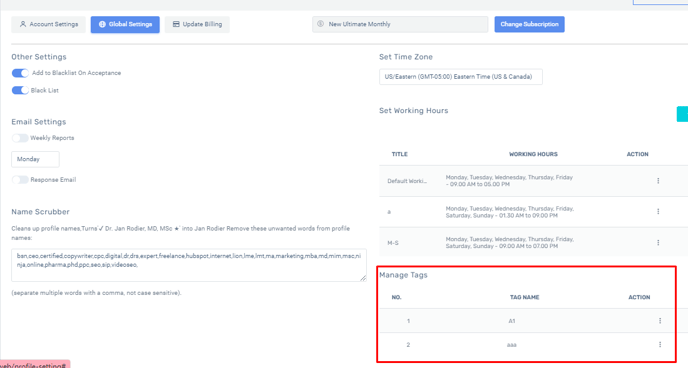
Task: Click the teal add working hours button
Action: tap(682, 114)
